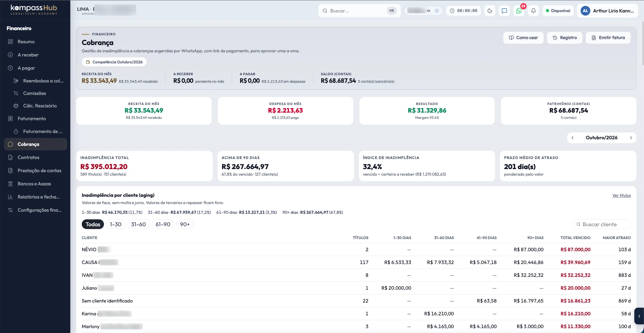Open Prestação de contas in the sidebar
644x333 pixels.
35,170
